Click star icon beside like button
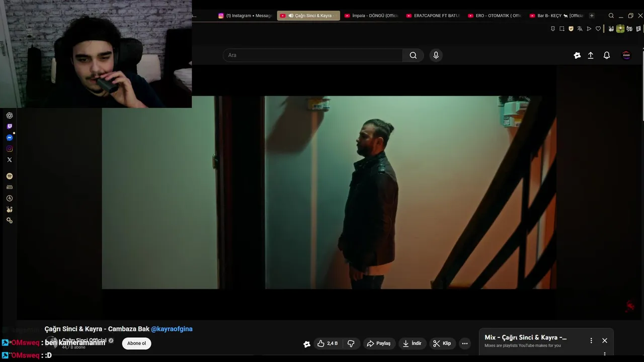Image resolution: width=644 pixels, height=362 pixels. tap(307, 344)
